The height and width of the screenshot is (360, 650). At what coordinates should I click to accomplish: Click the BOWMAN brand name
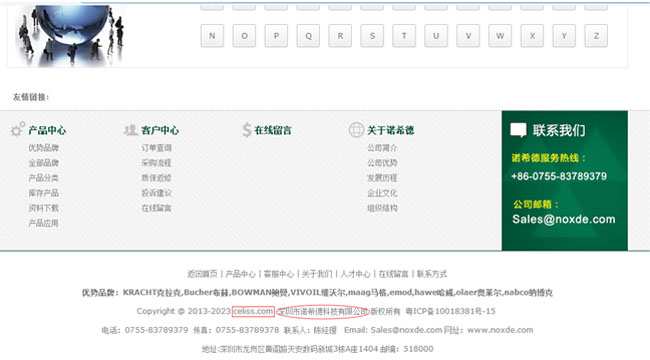point(251,292)
